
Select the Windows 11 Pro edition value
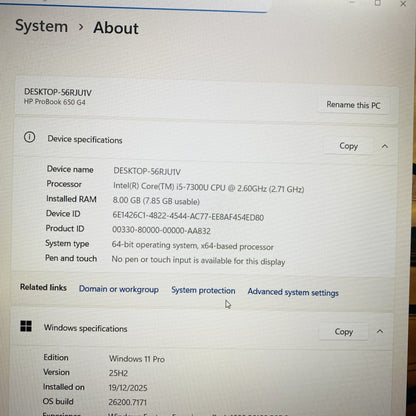(x=137, y=359)
